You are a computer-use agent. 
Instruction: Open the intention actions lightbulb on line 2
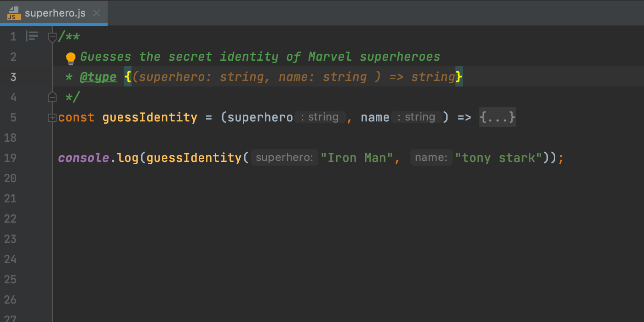pos(70,57)
